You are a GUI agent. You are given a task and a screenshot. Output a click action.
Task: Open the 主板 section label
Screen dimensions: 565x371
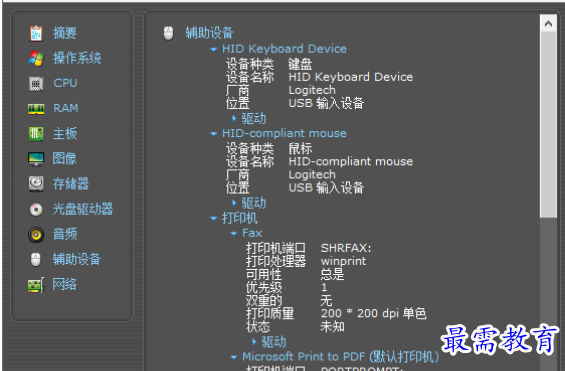(x=65, y=133)
